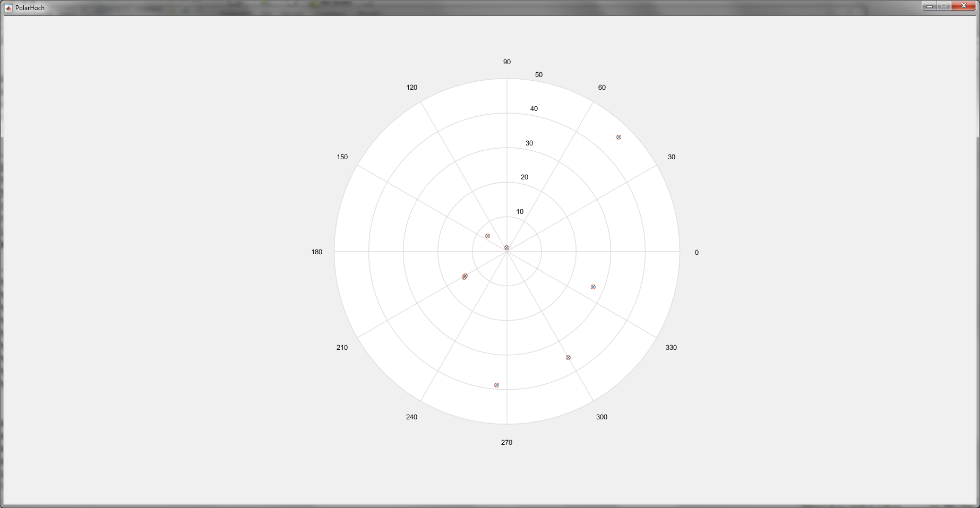Click the radial tick label 10
The image size is (980, 508).
point(520,212)
